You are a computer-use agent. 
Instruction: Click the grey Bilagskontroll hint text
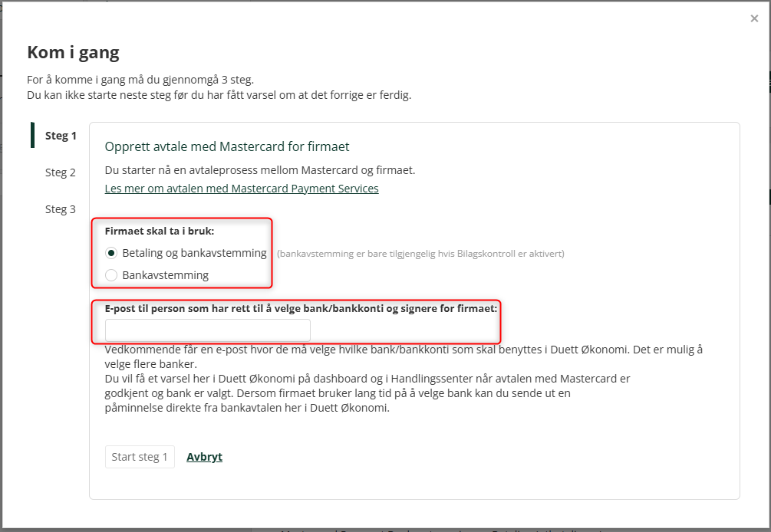420,254
